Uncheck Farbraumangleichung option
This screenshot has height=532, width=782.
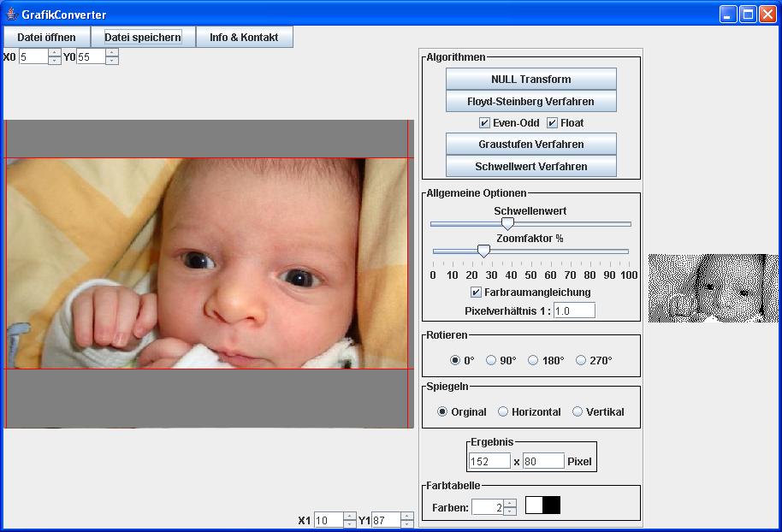[x=477, y=293]
